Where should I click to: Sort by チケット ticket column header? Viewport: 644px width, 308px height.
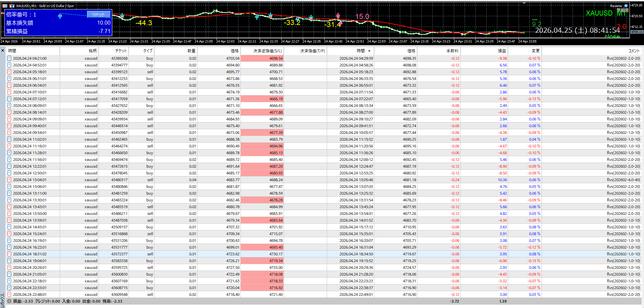tap(121, 51)
